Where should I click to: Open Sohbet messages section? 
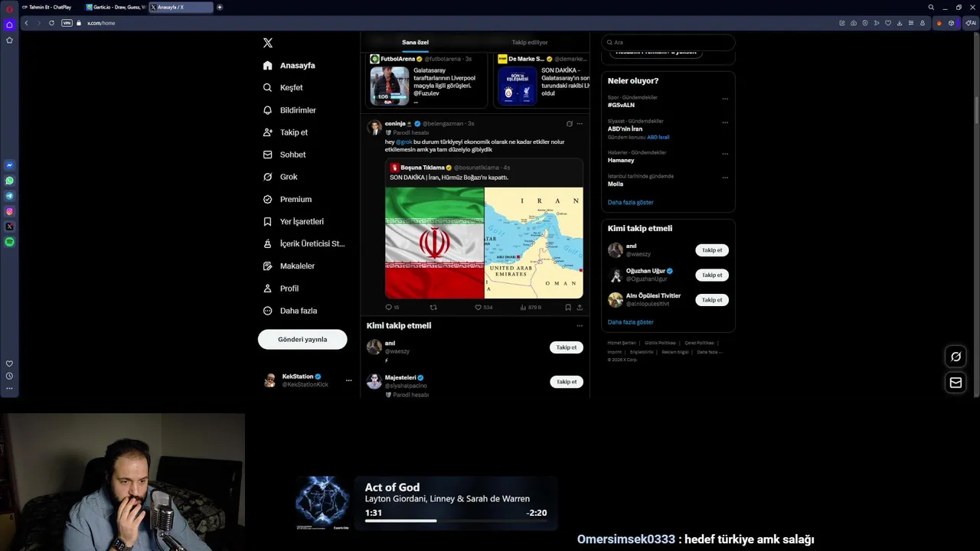point(284,155)
